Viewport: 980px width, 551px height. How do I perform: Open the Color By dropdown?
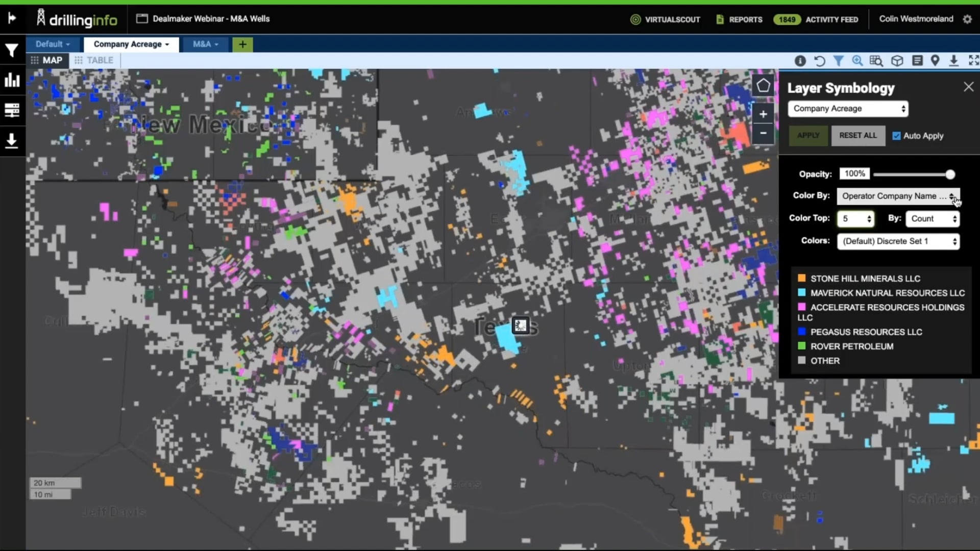[898, 196]
